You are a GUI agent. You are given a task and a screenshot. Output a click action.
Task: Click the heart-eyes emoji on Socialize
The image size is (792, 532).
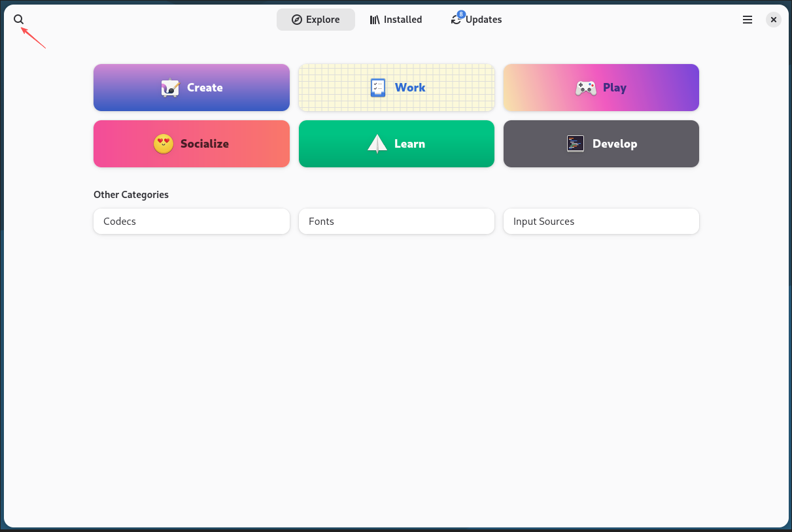(164, 144)
